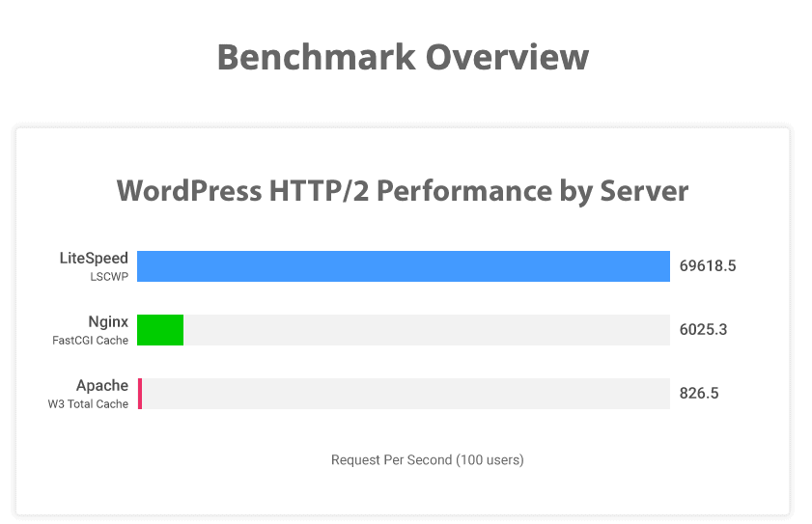Select the LiteSpeed server label

pyautogui.click(x=94, y=259)
